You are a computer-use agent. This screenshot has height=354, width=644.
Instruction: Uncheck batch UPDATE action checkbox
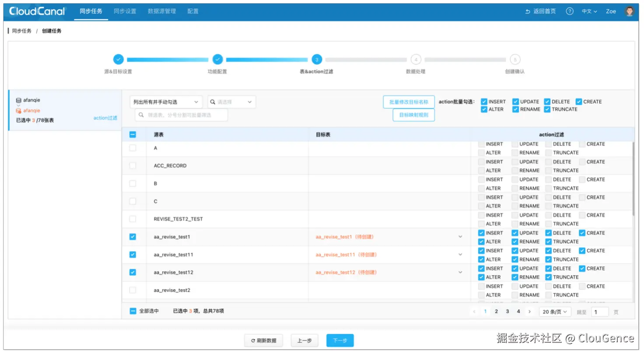(515, 102)
